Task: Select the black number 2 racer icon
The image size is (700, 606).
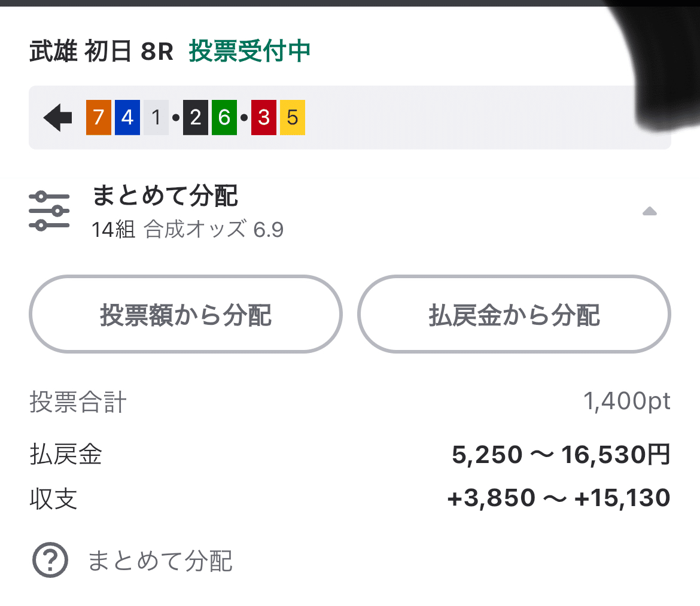Action: (x=196, y=117)
